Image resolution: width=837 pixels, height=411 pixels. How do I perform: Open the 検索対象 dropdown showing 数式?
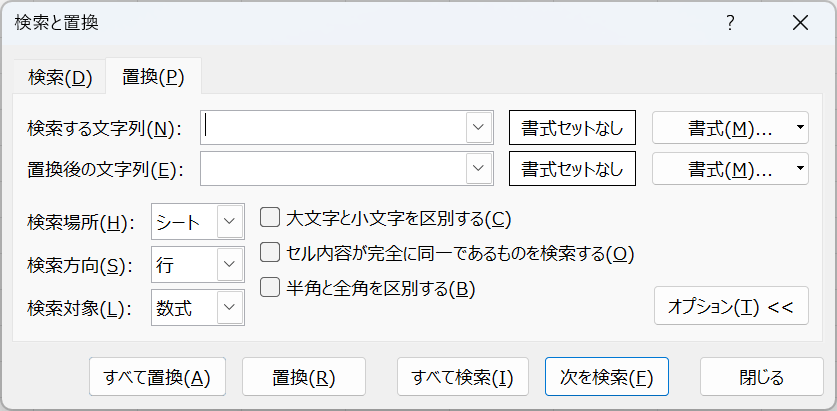coord(229,307)
